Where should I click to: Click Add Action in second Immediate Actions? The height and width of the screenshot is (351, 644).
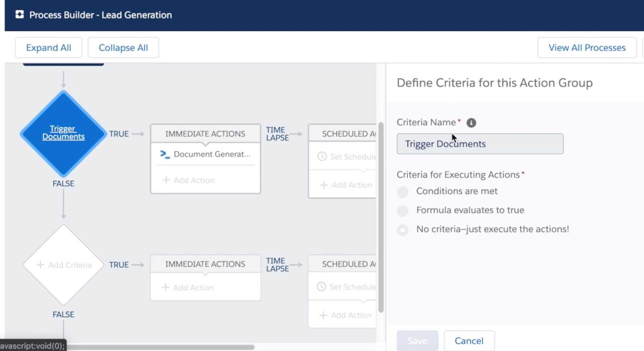point(188,288)
